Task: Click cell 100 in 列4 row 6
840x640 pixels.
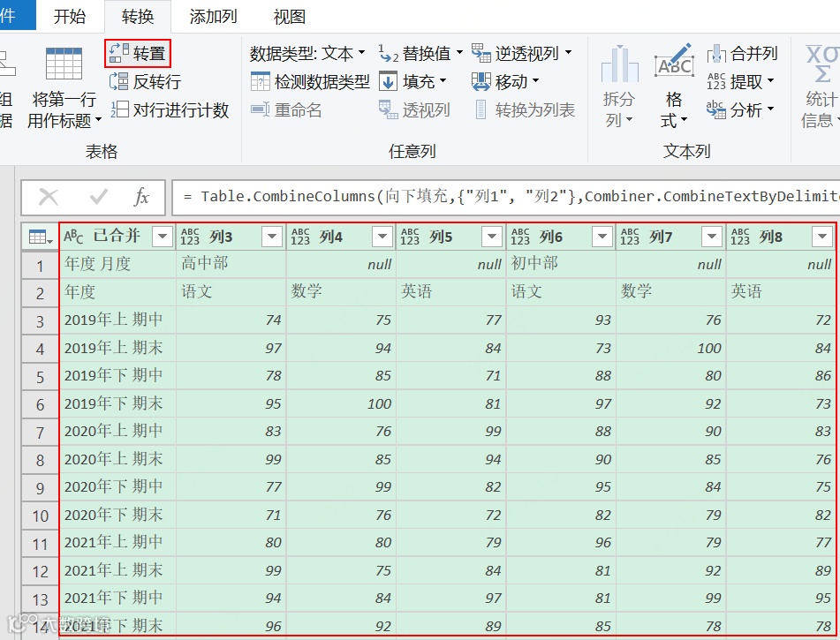Action: click(x=341, y=403)
